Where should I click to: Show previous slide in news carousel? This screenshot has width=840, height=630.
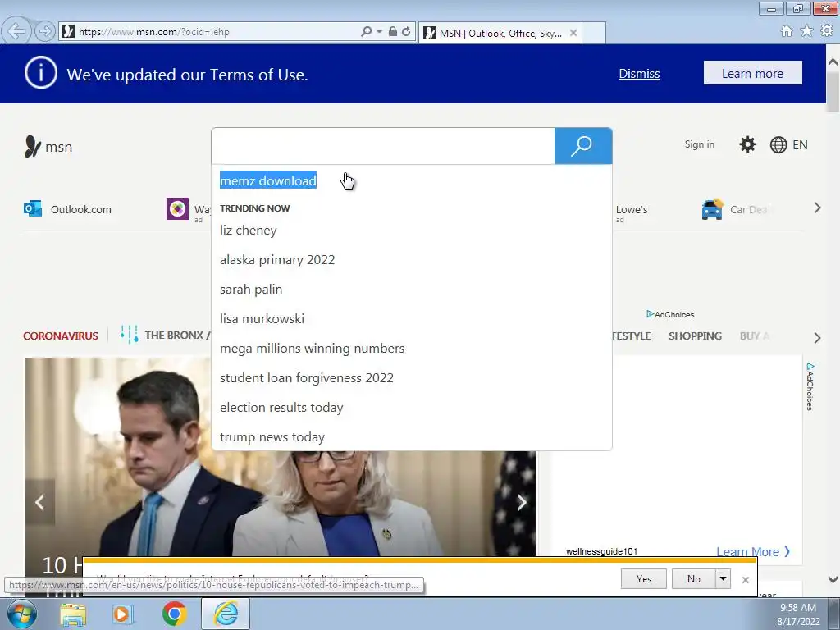pyautogui.click(x=40, y=502)
